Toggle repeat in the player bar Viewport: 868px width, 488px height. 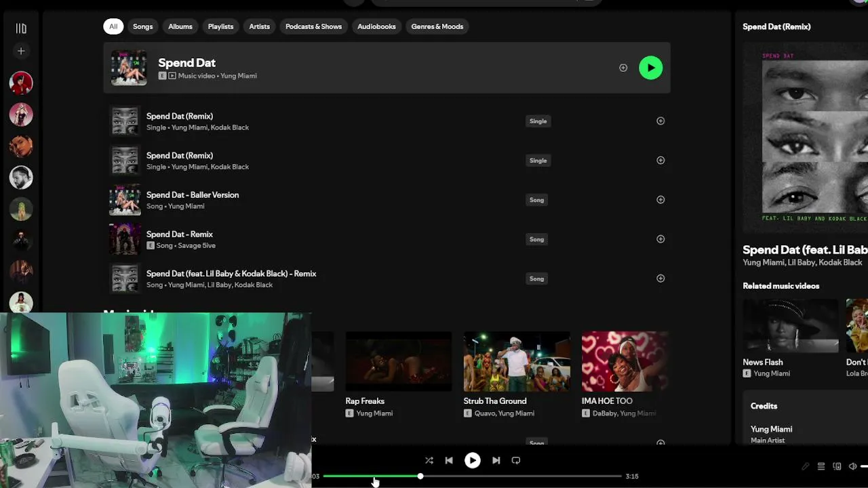(516, 460)
